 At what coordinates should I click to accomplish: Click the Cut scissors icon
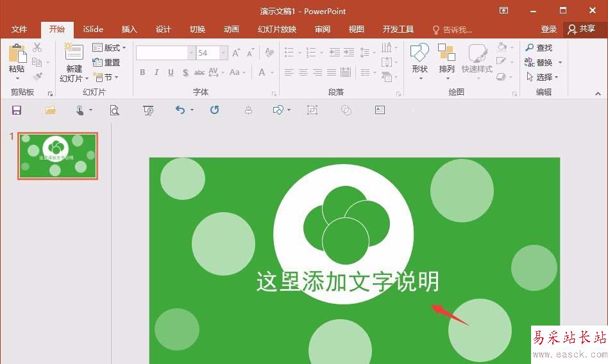point(37,47)
